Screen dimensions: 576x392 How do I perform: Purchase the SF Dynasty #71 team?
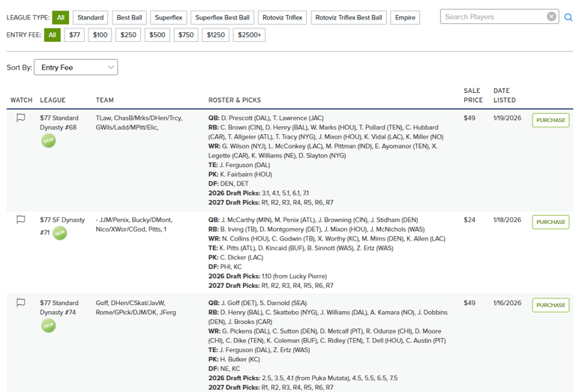tap(550, 222)
